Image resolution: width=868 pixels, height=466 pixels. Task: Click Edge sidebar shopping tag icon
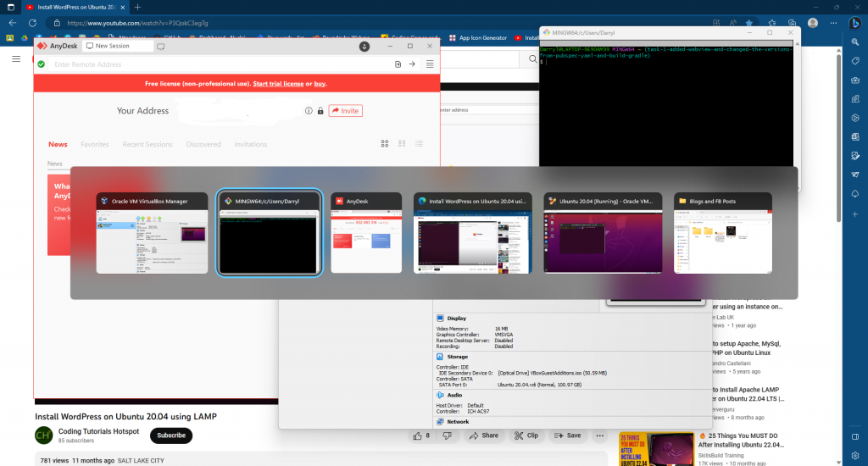click(855, 61)
